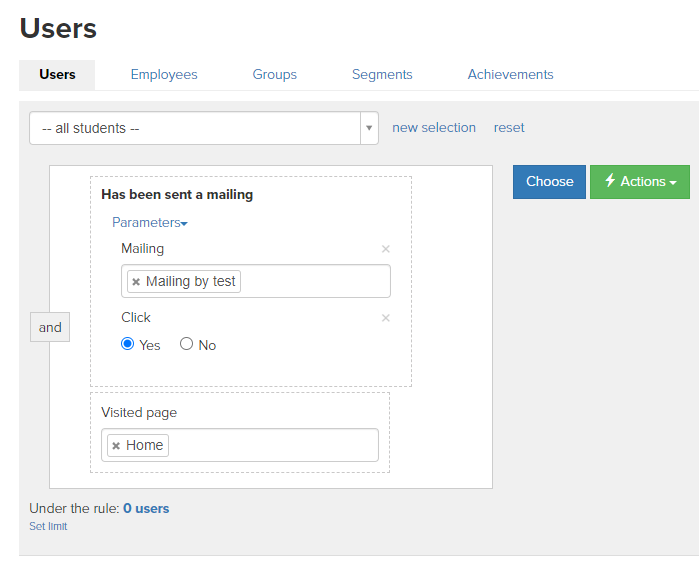699x565 pixels.
Task: Open the 'all students' dropdown arrow
Action: [x=369, y=128]
